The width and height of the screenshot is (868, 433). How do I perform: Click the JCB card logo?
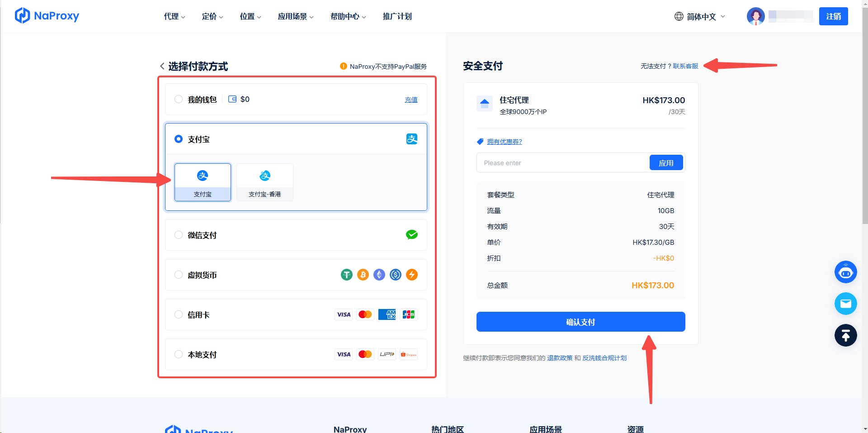click(x=409, y=314)
